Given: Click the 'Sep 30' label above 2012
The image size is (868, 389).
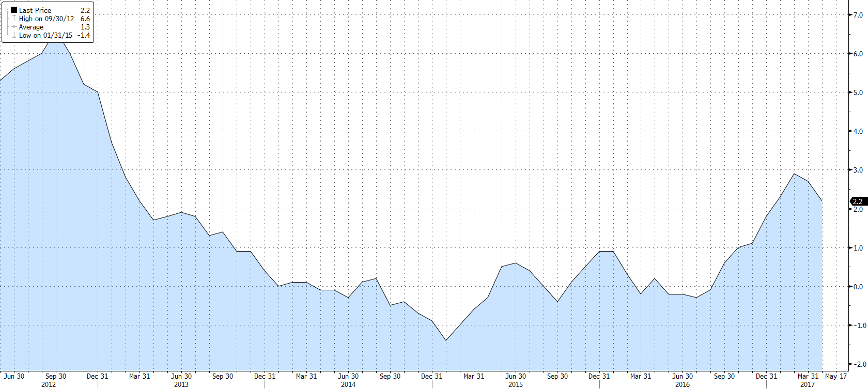Looking at the screenshot, I should 56,376.
